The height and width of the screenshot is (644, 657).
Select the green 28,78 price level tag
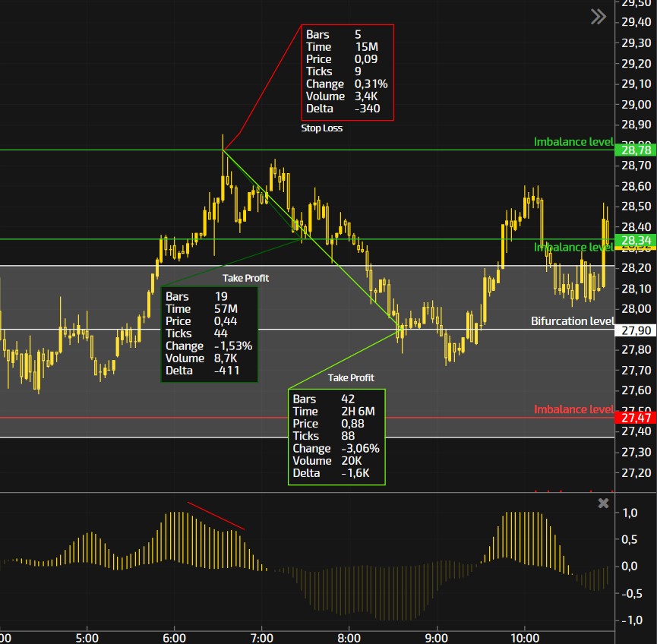click(x=636, y=150)
